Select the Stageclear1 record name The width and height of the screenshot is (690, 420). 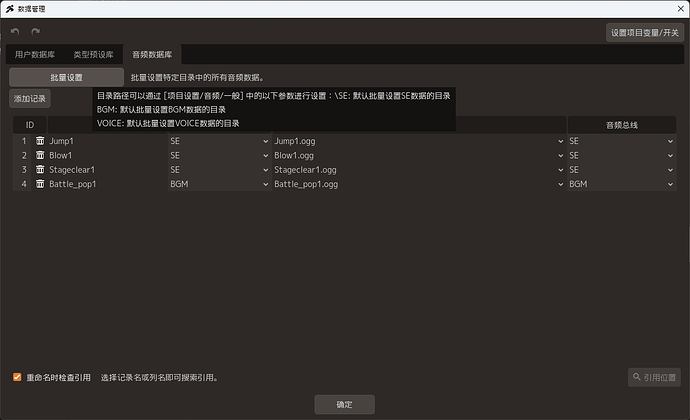pos(72,169)
